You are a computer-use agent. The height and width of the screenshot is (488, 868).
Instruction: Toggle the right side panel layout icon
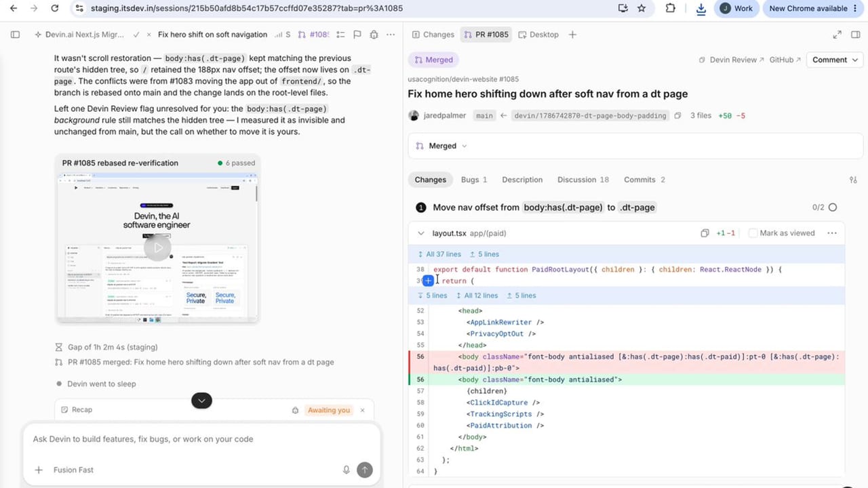855,35
